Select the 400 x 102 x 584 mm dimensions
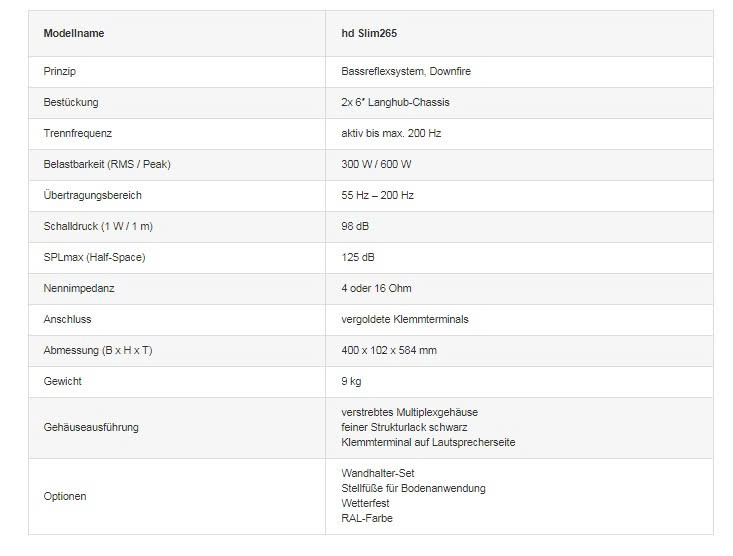This screenshot has height=556, width=733. pos(389,350)
